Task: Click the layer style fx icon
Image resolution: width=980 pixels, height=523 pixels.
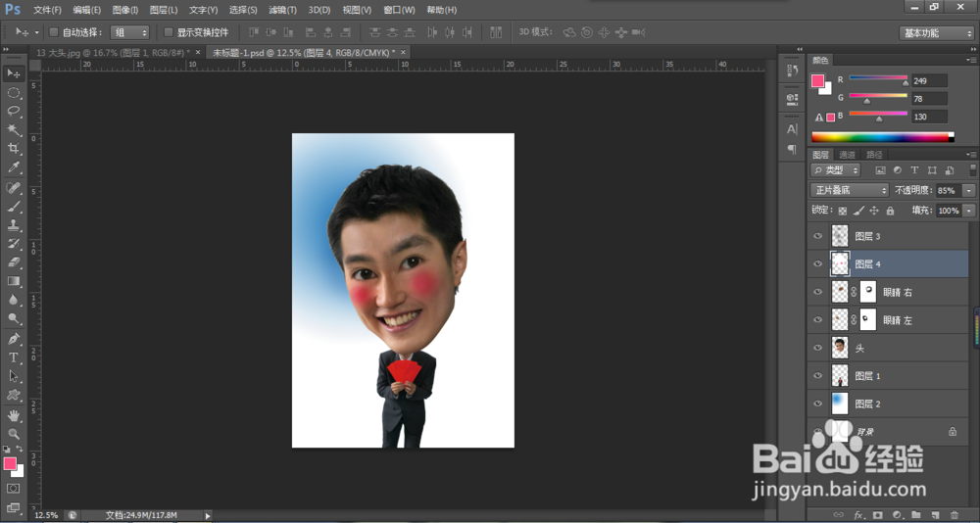Action: [858, 514]
